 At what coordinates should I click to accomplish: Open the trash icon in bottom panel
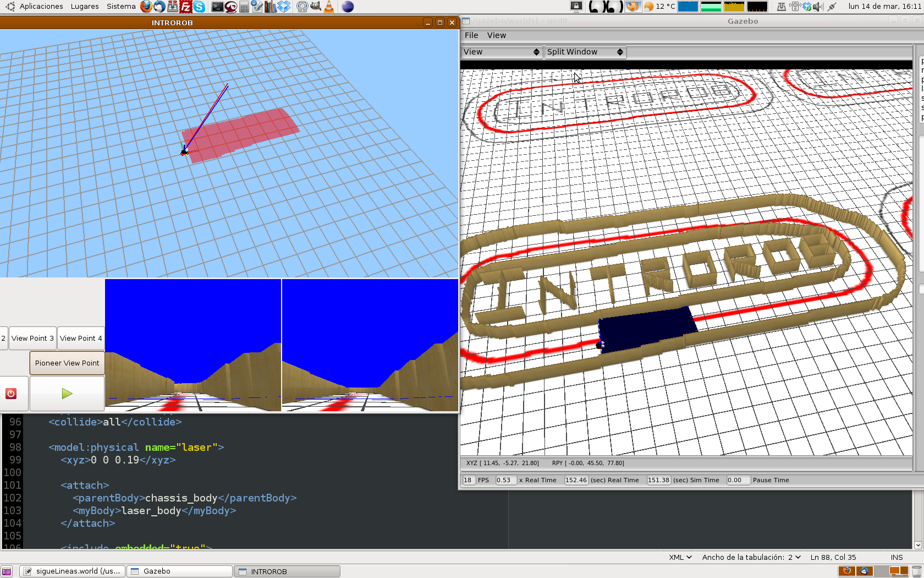pyautogui.click(x=916, y=571)
